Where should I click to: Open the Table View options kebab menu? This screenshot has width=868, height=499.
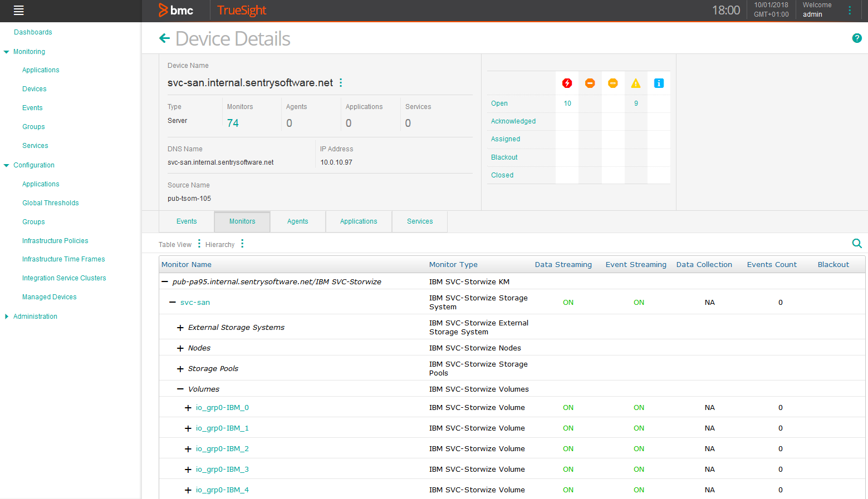coord(199,244)
